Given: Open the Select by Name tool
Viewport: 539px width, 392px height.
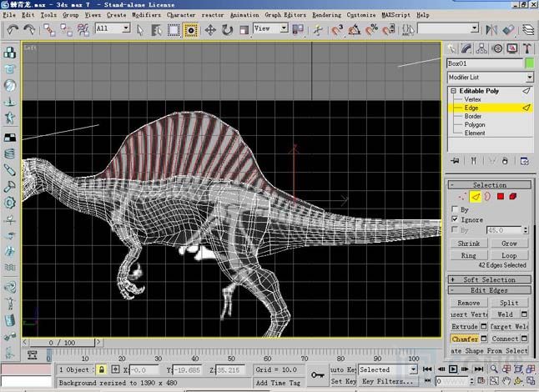Looking at the screenshot, I should pos(156,30).
